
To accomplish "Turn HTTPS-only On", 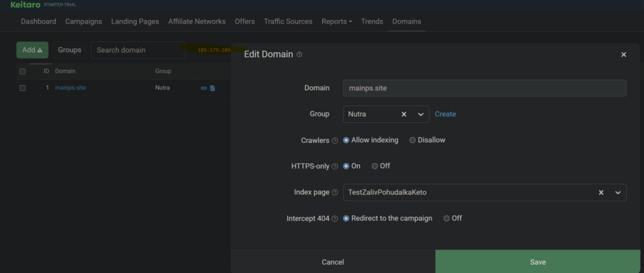I will click(x=346, y=166).
